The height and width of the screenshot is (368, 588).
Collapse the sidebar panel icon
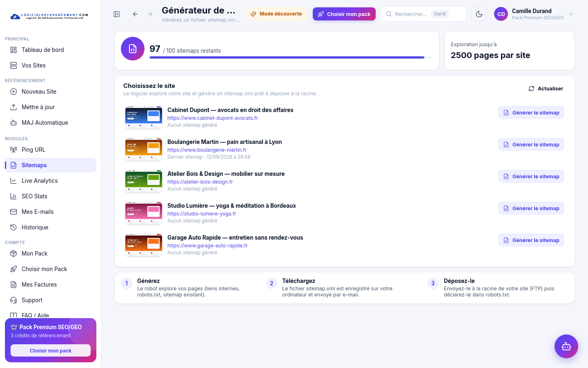coord(117,14)
